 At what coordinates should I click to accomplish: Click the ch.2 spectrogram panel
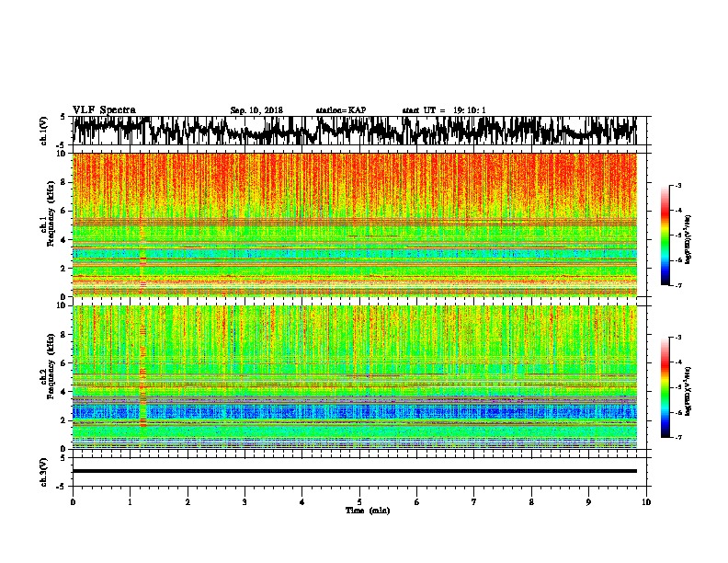pyautogui.click(x=354, y=377)
